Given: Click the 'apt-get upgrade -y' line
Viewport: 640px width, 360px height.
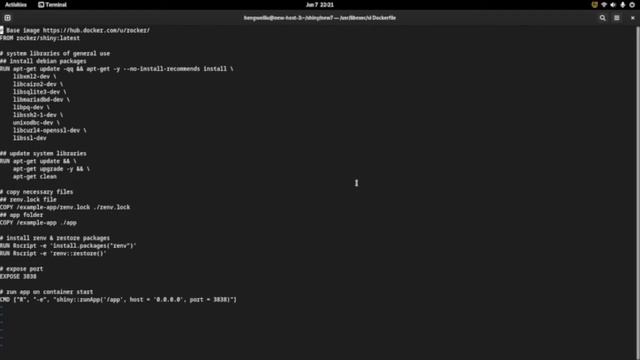Looking at the screenshot, I should coord(51,169).
